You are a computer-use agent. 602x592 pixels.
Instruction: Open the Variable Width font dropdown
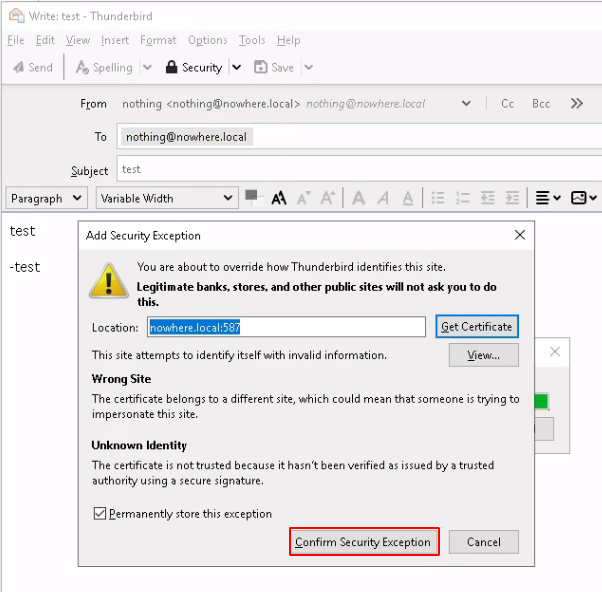pyautogui.click(x=167, y=198)
